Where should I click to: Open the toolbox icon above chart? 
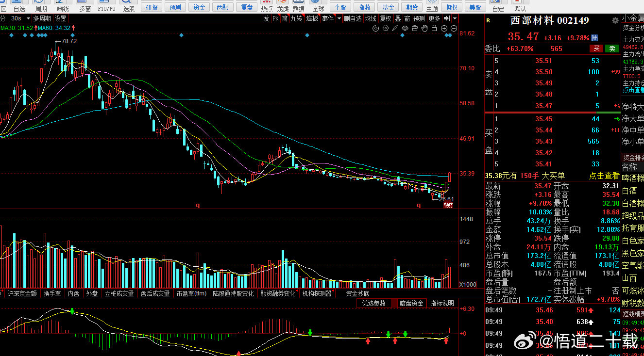click(415, 28)
